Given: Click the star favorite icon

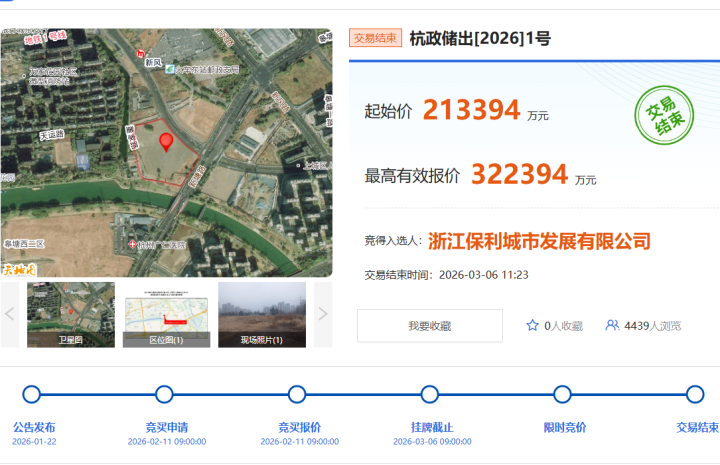Looking at the screenshot, I should [532, 325].
